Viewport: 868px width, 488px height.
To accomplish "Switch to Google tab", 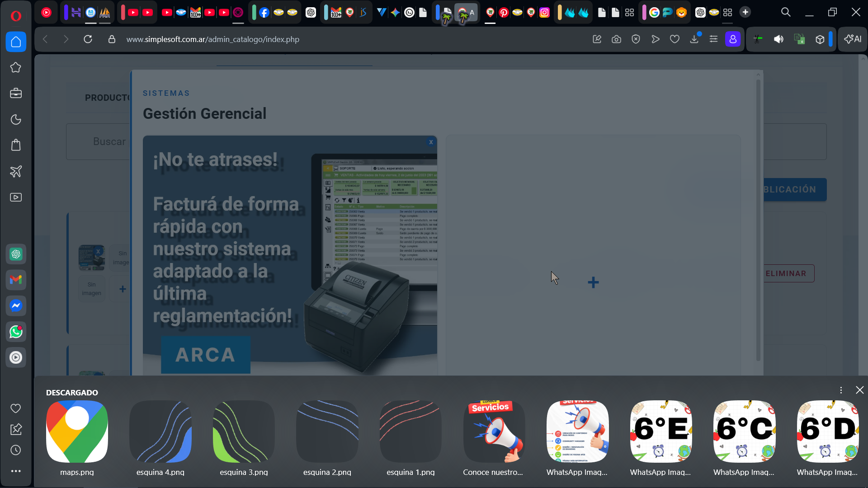I will click(654, 13).
